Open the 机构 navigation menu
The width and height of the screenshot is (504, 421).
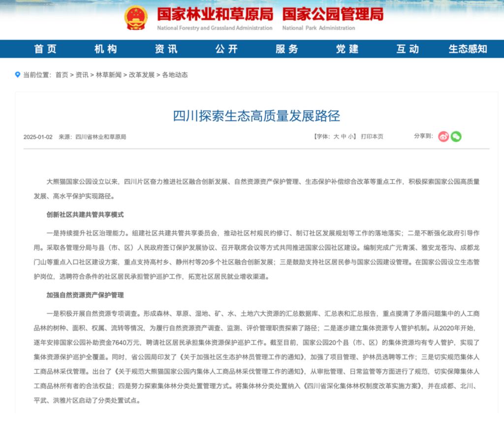tap(106, 49)
